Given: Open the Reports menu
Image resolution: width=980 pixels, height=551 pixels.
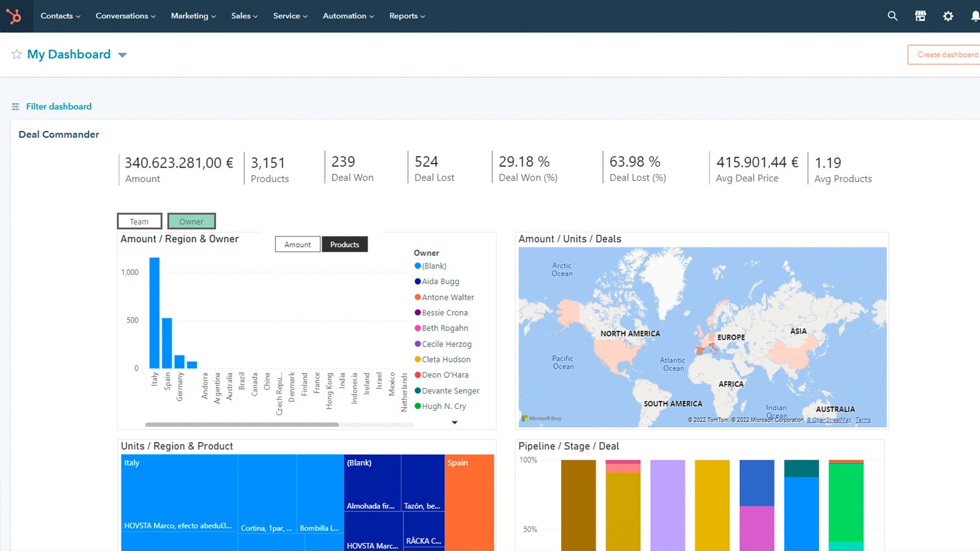Looking at the screenshot, I should click(407, 16).
